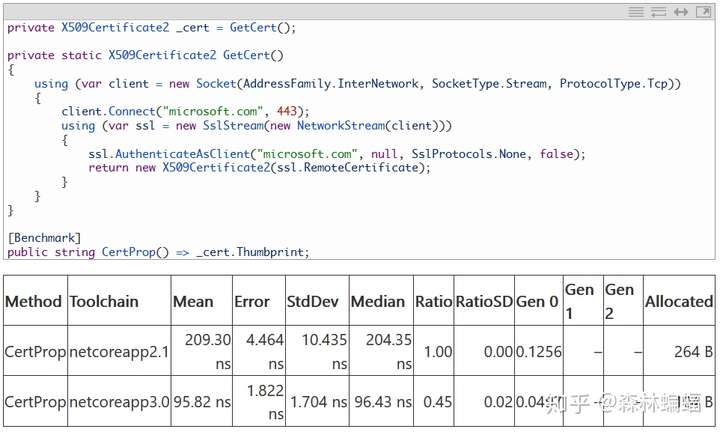Image resolution: width=720 pixels, height=432 pixels.
Task: Click the Median column header
Action: coord(380,301)
